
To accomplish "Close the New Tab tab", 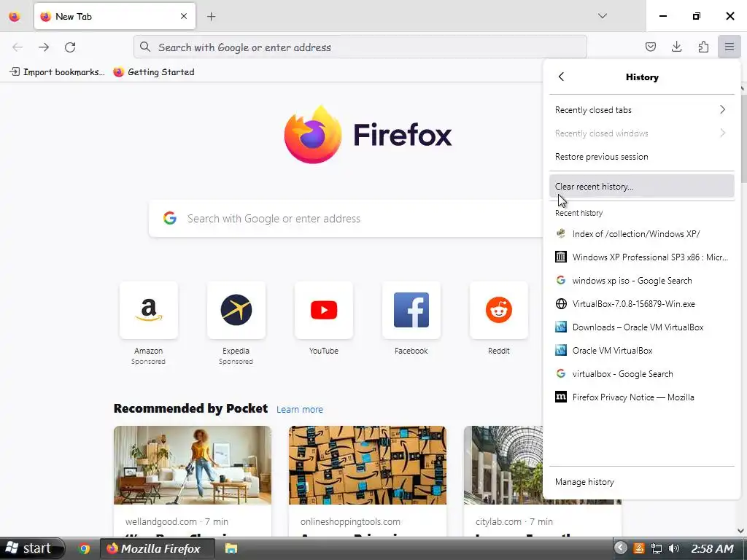I will [x=184, y=16].
